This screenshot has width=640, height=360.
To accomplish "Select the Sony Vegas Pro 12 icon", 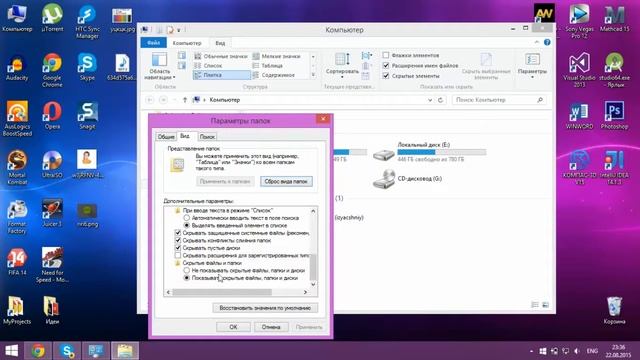I will click(580, 22).
